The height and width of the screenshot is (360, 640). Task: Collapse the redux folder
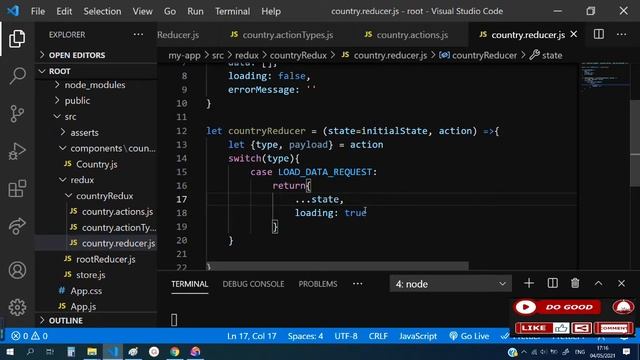coord(96,180)
